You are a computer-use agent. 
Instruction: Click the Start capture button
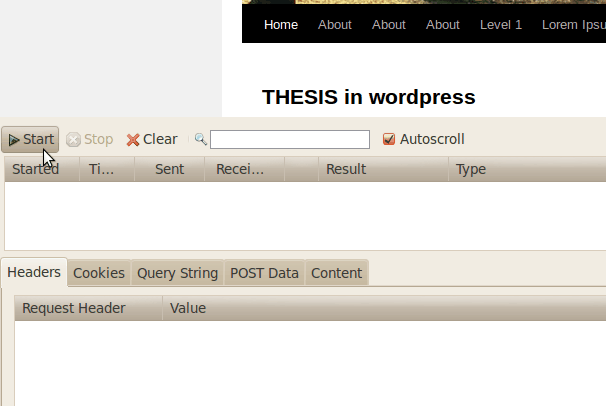(30, 139)
